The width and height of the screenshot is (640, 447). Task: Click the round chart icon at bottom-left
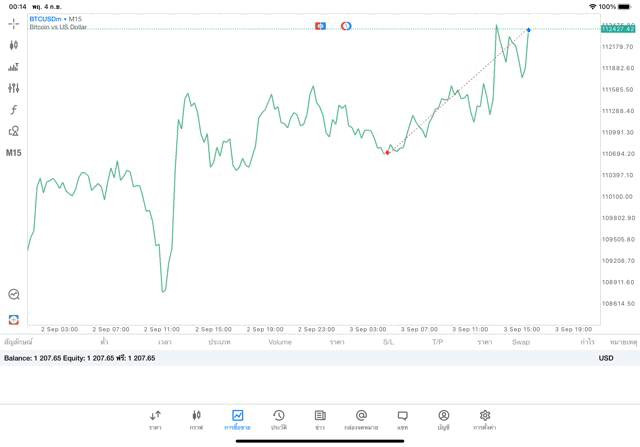click(14, 295)
